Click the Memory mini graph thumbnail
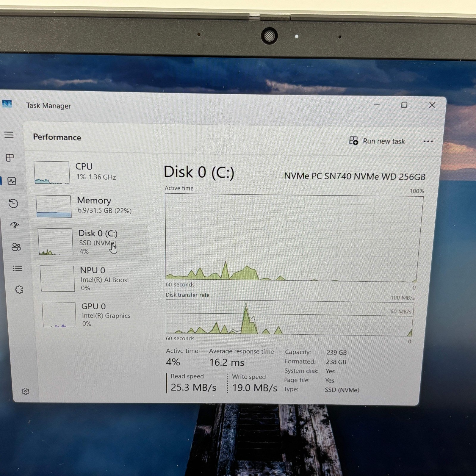Screen dimensions: 476x476 (54, 206)
